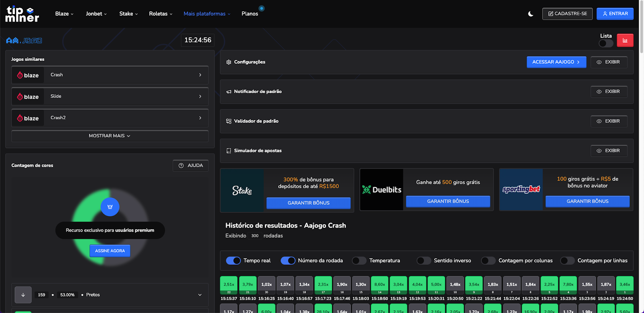
Task: Toggle the Lista switch
Action: [606, 43]
